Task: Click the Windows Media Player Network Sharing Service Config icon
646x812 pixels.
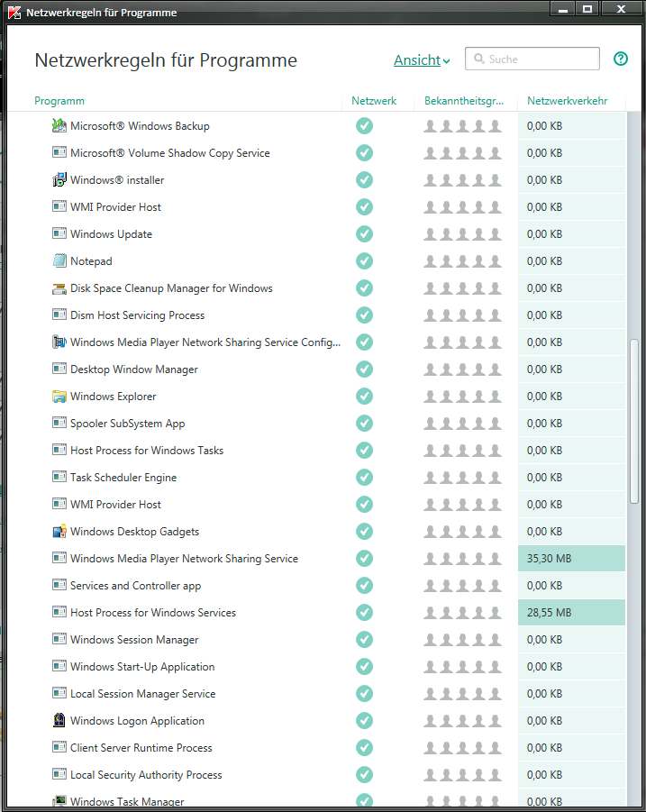Action: click(59, 342)
